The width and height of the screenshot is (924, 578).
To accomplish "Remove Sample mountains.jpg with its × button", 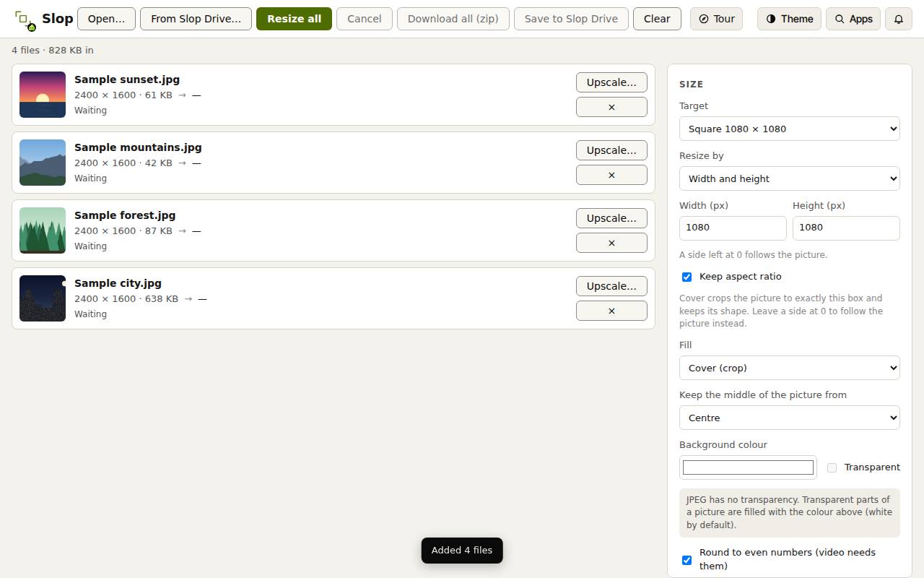I will 611,175.
